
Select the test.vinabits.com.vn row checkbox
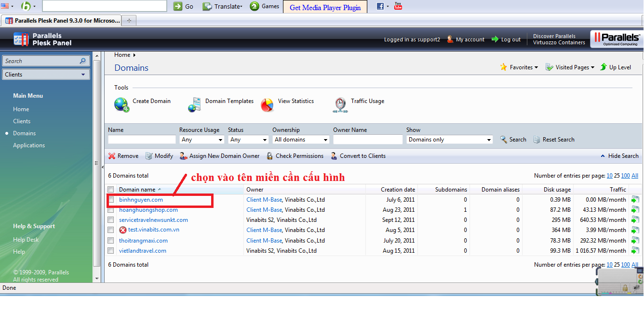pyautogui.click(x=111, y=230)
